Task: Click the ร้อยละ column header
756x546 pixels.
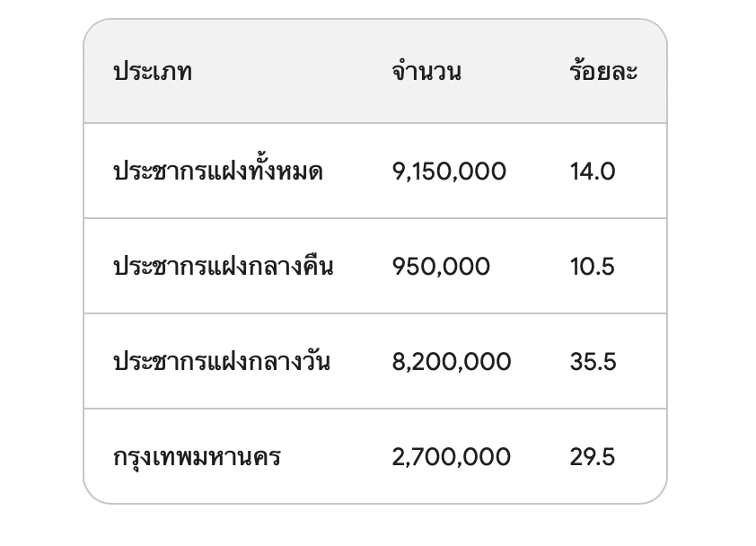Action: 603,72
